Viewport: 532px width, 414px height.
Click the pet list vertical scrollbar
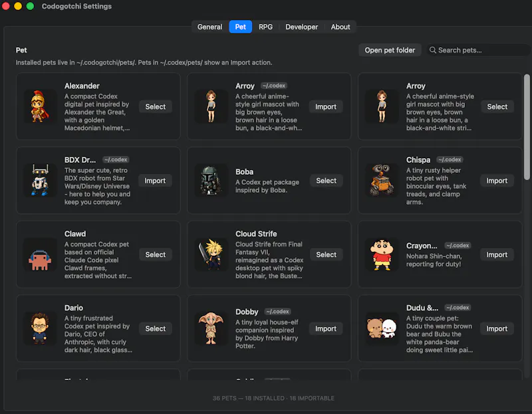tap(526, 127)
